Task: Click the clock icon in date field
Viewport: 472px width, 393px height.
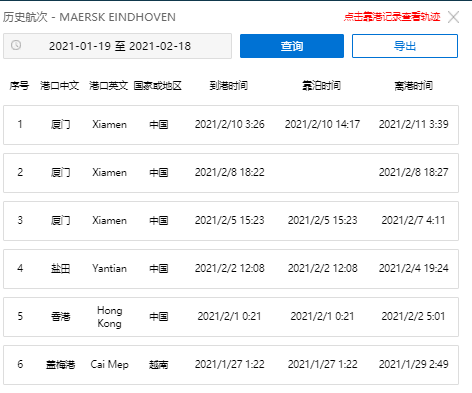Action: [16, 45]
